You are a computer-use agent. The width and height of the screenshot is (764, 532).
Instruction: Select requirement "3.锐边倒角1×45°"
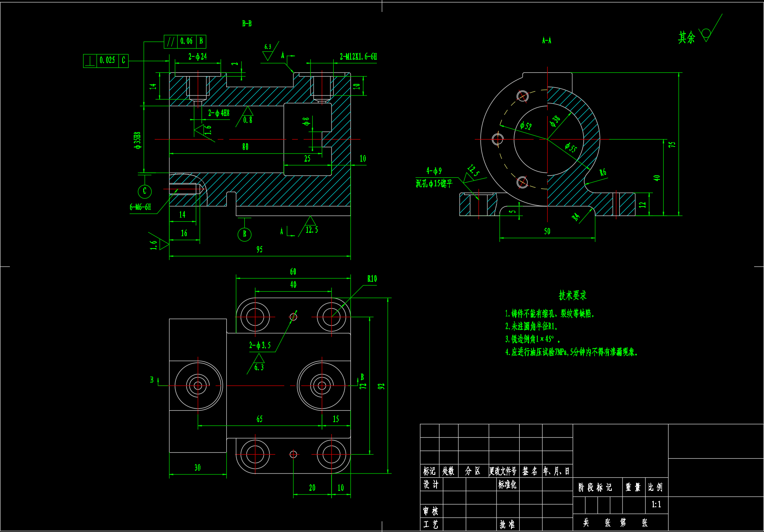click(532, 339)
